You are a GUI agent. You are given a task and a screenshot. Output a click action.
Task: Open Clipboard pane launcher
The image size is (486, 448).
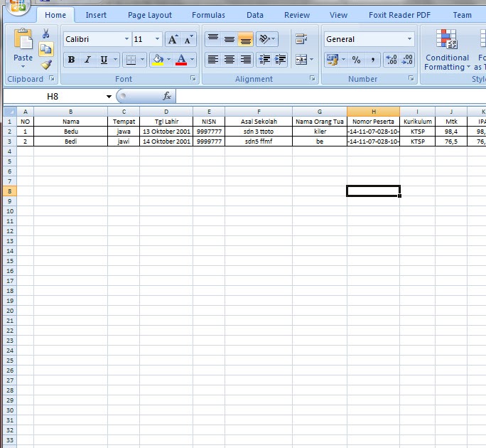point(52,79)
